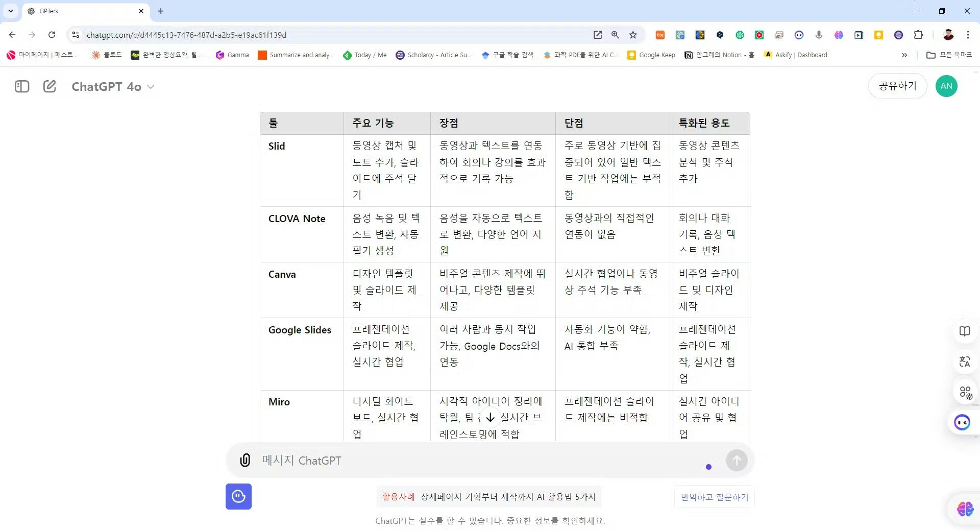Open the 마이페이지 패스트 bookmark
The height and width of the screenshot is (531, 980).
click(42, 55)
